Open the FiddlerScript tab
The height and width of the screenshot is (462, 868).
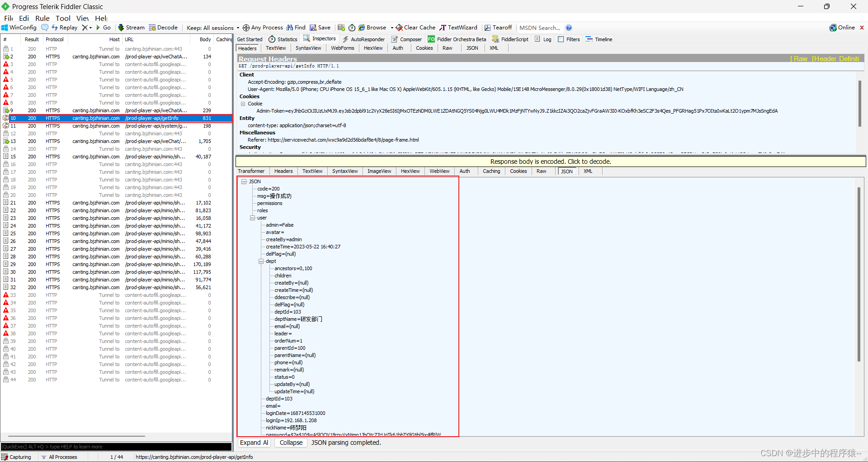point(510,39)
